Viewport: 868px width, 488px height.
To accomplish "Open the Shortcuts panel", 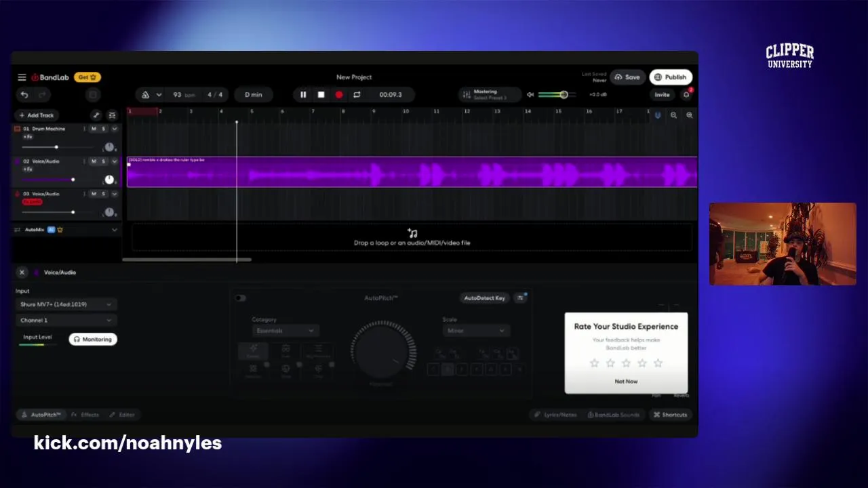I will [x=671, y=415].
